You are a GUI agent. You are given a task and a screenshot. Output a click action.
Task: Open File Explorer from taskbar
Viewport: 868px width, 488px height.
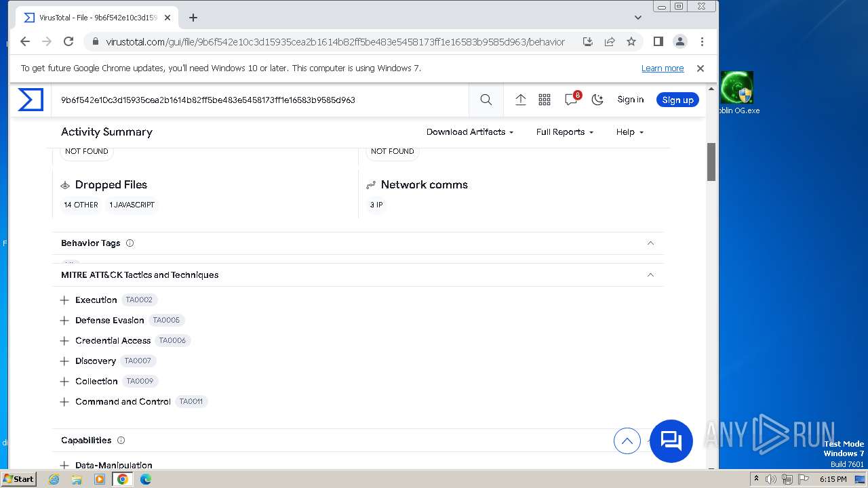click(x=77, y=479)
